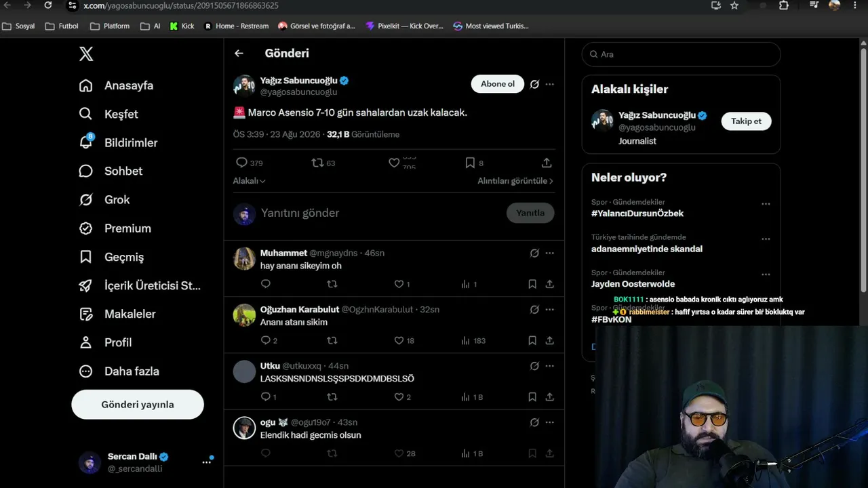Open Futbol bookmarks folder

(x=62, y=26)
